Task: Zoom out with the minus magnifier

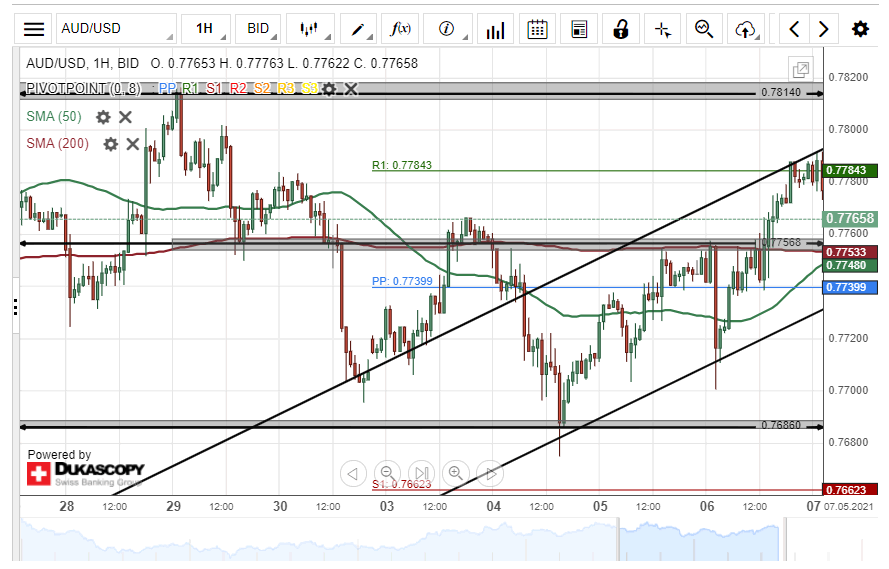Action: tap(387, 473)
